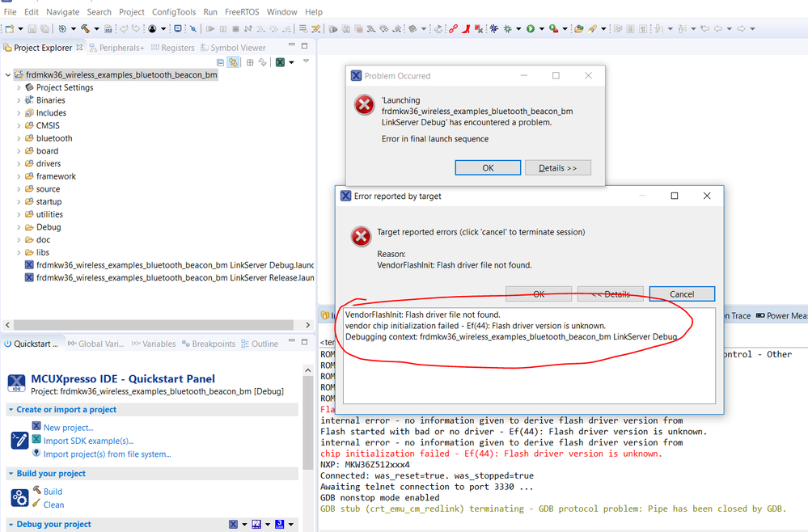This screenshot has width=808, height=532.
Task: Click Cancel in Error reported by target dialog
Action: [x=682, y=294]
